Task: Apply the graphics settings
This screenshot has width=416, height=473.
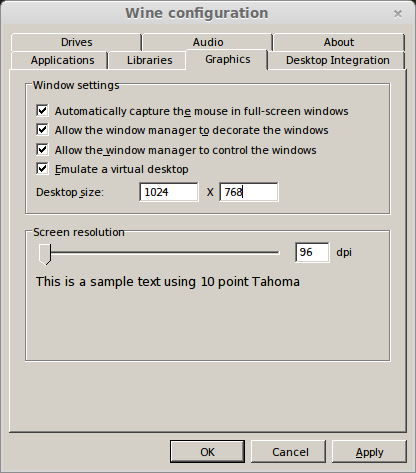Action: (x=369, y=452)
